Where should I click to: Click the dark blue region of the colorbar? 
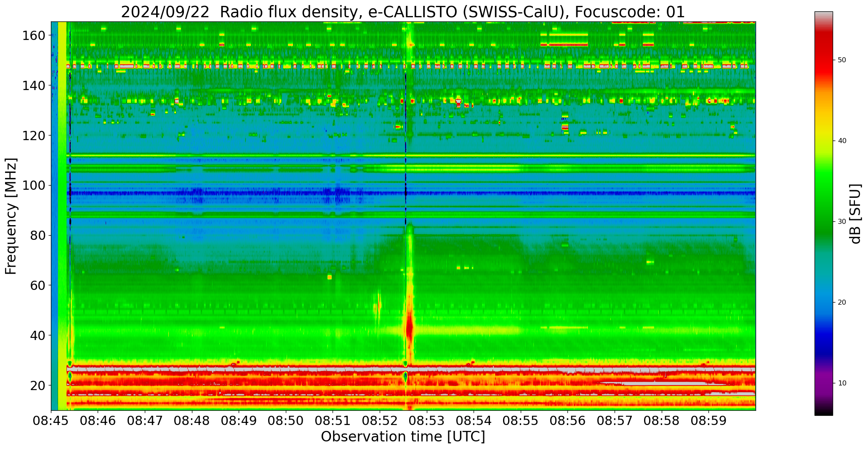coord(823,341)
